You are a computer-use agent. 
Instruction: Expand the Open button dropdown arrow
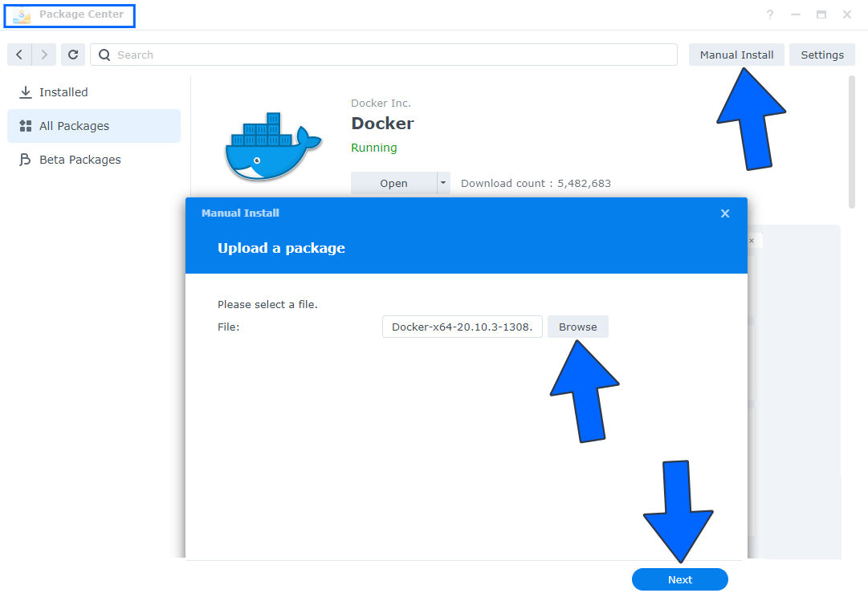tap(443, 183)
